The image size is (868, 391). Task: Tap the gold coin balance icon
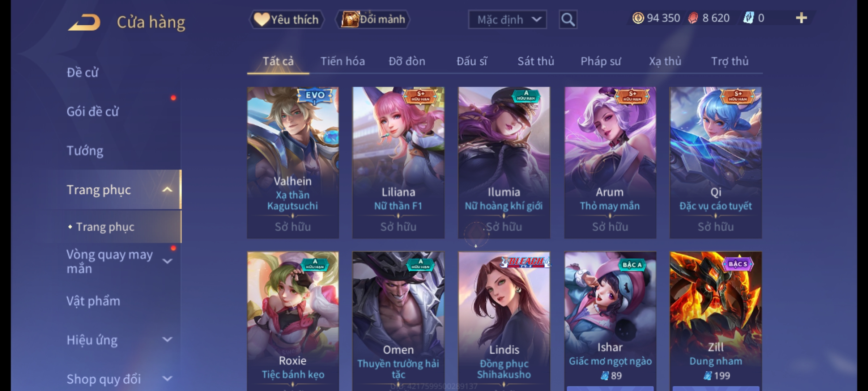(x=638, y=18)
